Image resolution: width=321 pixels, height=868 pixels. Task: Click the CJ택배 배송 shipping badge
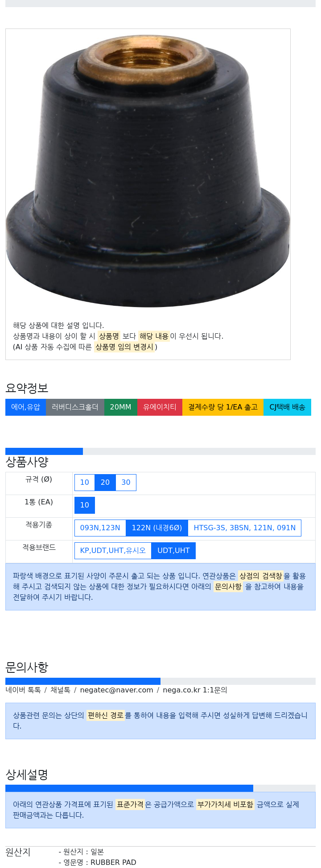(287, 407)
